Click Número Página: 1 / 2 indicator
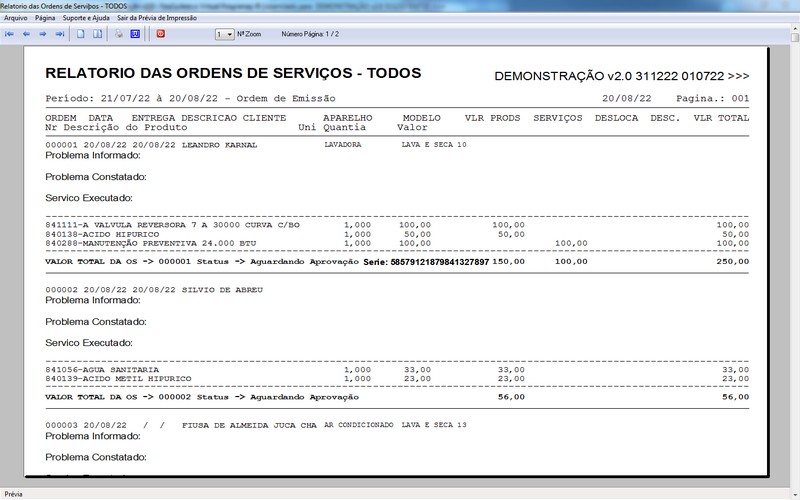Image resolution: width=800 pixels, height=500 pixels. point(310,34)
